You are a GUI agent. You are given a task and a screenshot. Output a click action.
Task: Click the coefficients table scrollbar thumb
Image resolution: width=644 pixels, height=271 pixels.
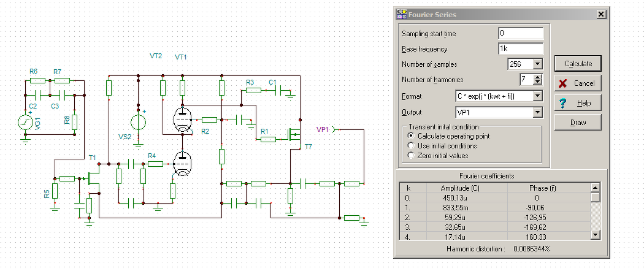tap(596, 197)
